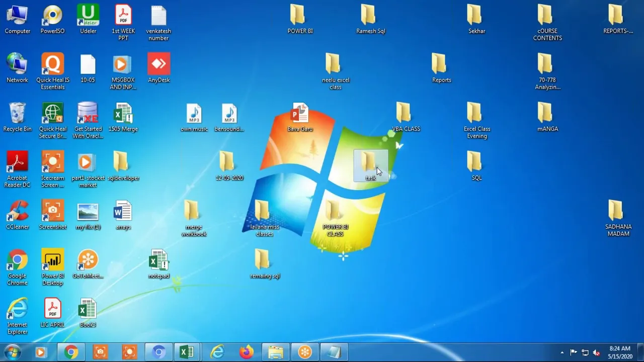
Task: Open Excel from the taskbar
Action: [x=187, y=352]
